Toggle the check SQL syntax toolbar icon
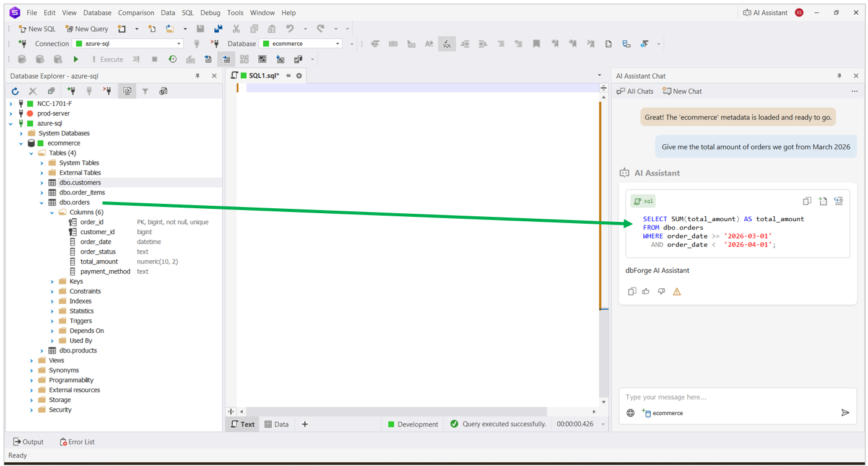Viewport: 868px width, 466px height. coord(446,43)
